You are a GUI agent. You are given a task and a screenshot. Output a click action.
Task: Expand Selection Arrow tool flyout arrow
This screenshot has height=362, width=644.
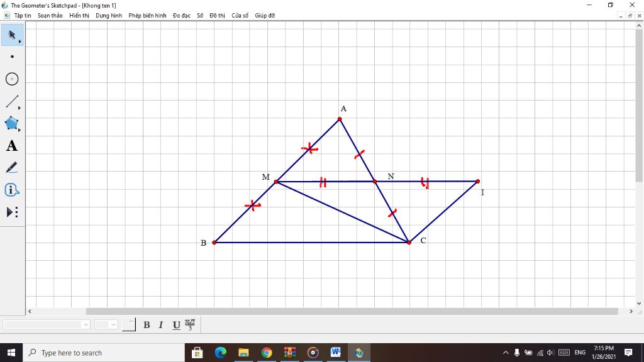pos(19,41)
